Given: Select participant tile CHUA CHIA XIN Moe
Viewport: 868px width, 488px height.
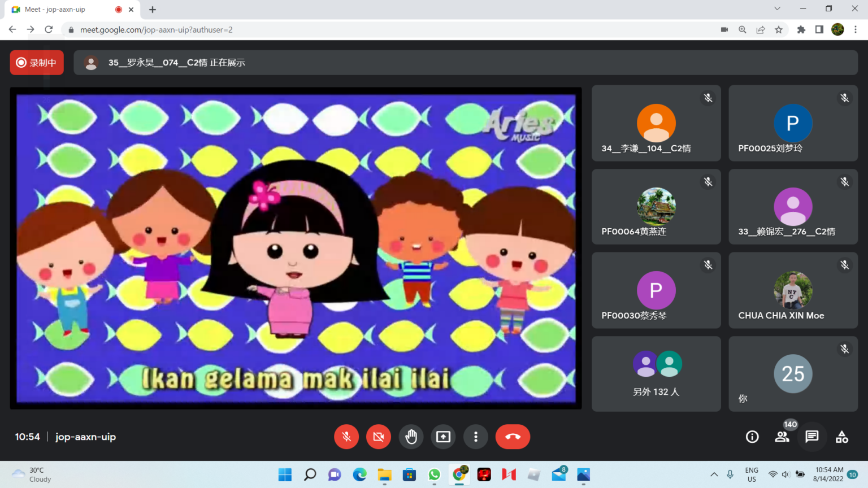Looking at the screenshot, I should [793, 290].
